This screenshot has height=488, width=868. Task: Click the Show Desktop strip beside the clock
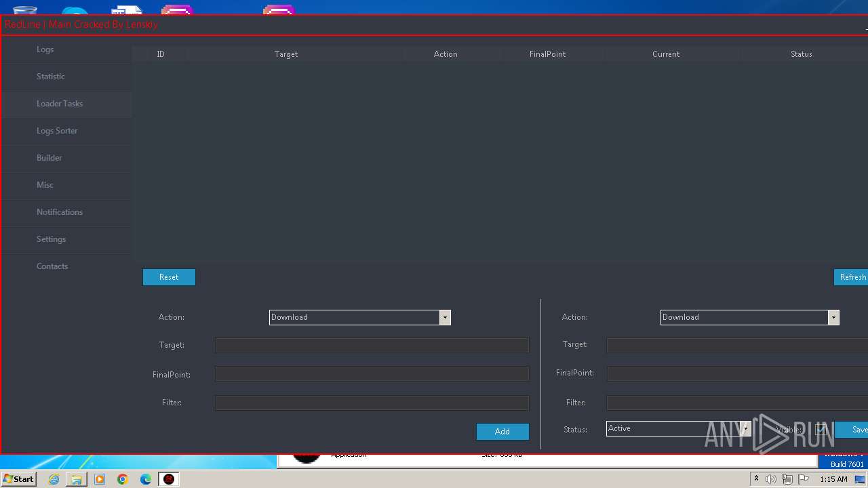point(861,479)
